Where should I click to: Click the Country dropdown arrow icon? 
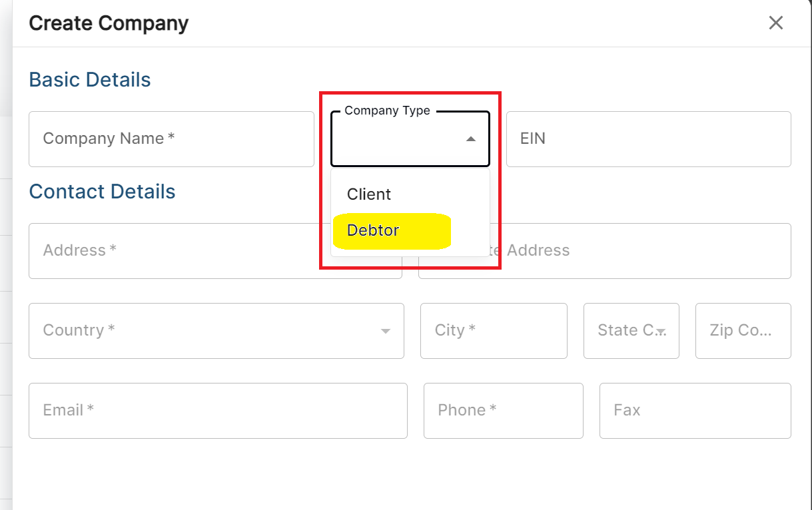click(384, 331)
